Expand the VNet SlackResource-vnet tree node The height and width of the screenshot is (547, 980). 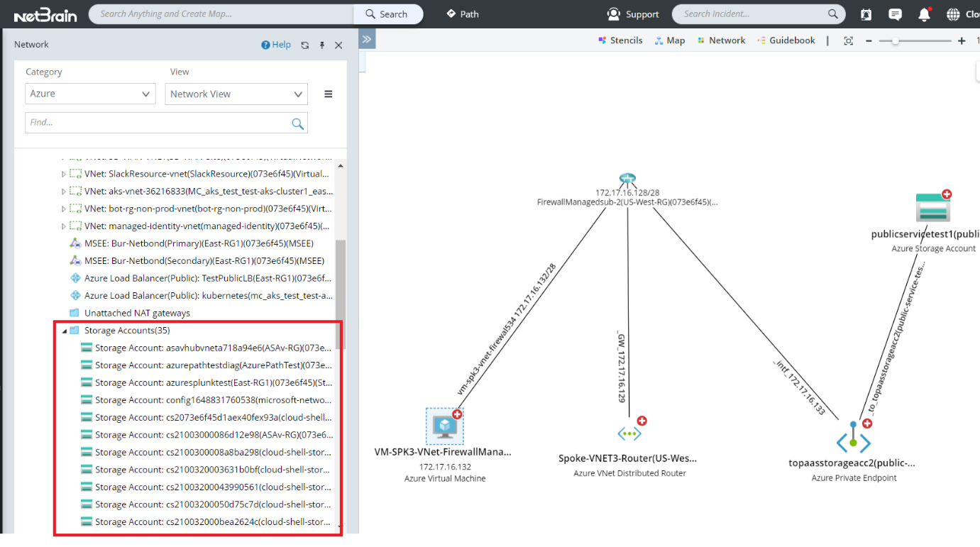[63, 174]
